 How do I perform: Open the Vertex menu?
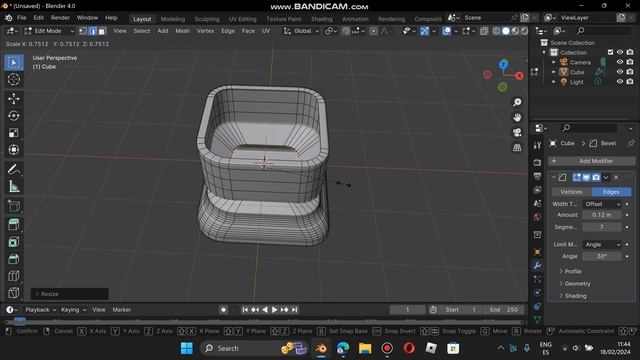205,31
